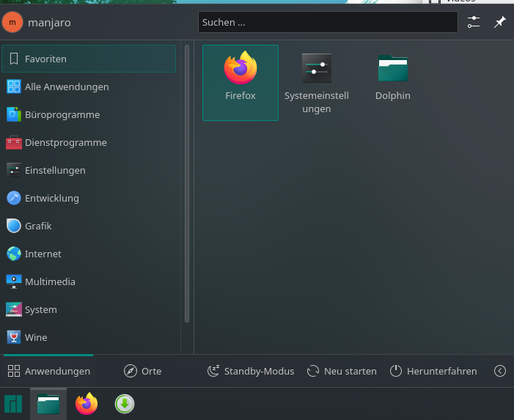
Task: Switch to the Orte tab
Action: point(143,371)
